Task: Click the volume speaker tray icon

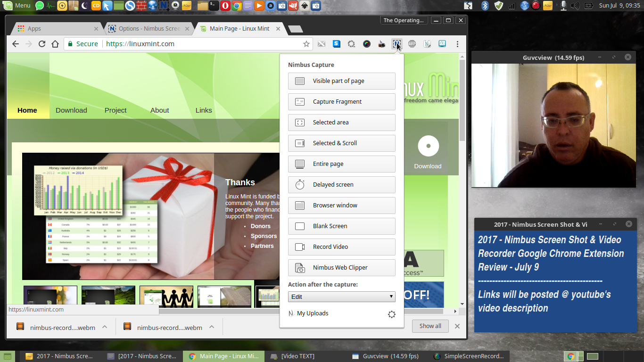Action: pyautogui.click(x=575, y=6)
